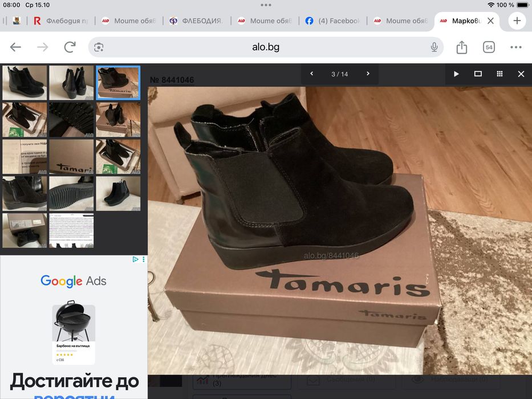This screenshot has width=532, height=399.
Task: Switch to the second Моите обяви tab
Action: [265, 21]
